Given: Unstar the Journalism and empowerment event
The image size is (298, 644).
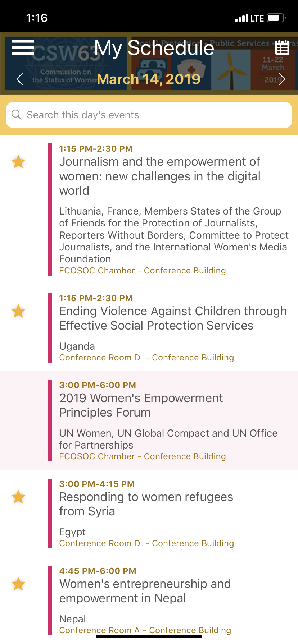Looking at the screenshot, I should tap(18, 162).
